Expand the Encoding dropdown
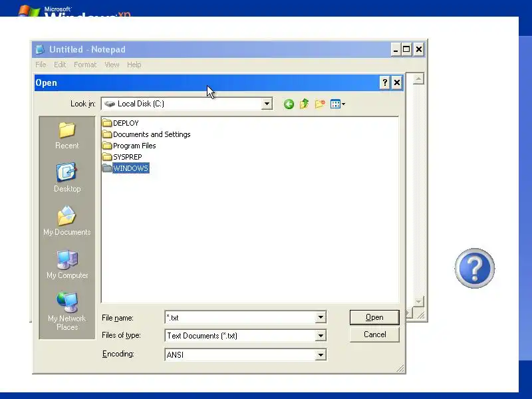Viewport: 532px width, 399px height. [321, 355]
